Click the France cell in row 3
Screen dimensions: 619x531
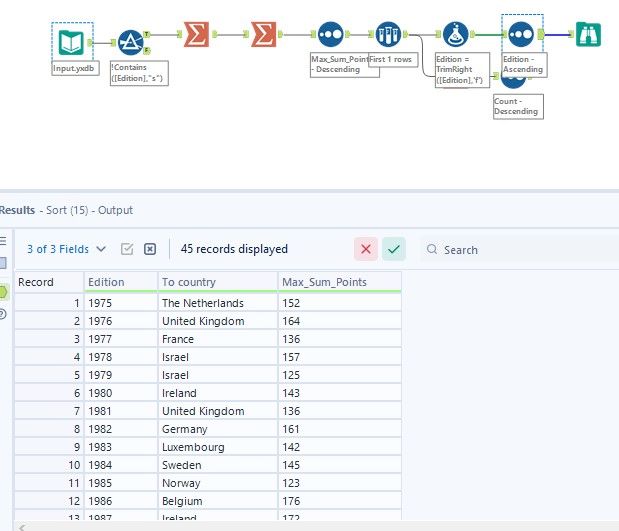click(x=218, y=339)
